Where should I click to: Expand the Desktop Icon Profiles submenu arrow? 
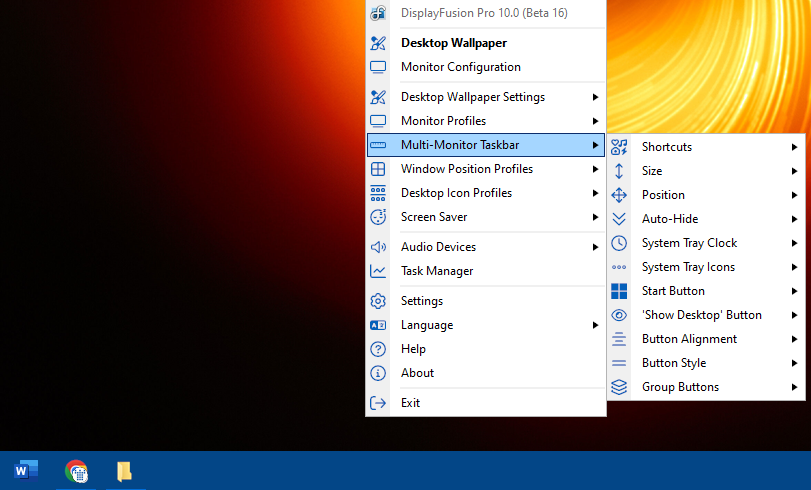coord(595,193)
